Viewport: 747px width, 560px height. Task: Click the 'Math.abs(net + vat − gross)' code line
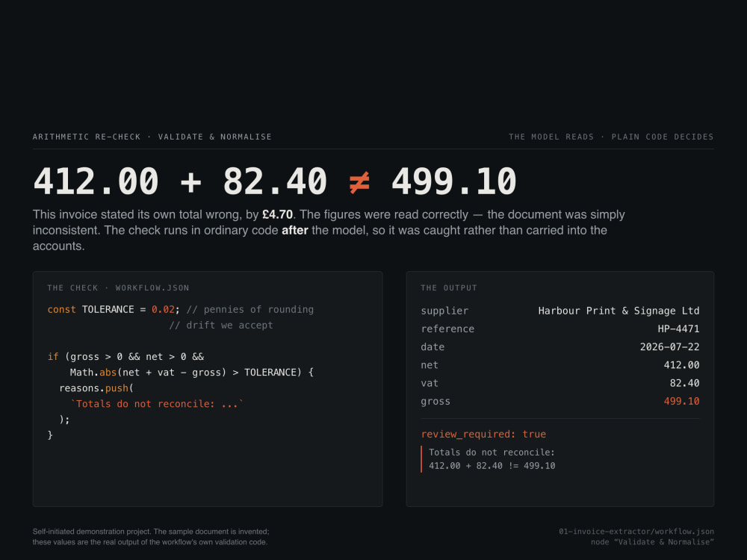[191, 373]
